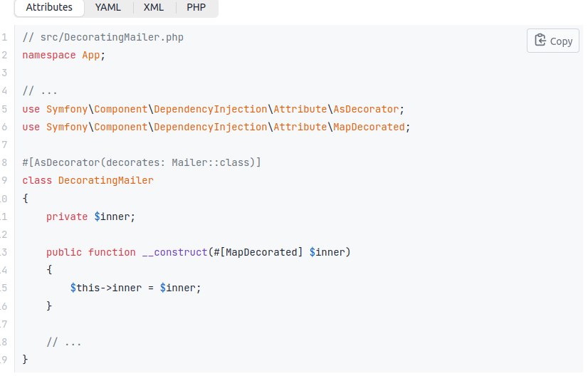Click the DependencyInjection segment on line 5
Viewport: 588px width, 381px height.
[x=211, y=109]
